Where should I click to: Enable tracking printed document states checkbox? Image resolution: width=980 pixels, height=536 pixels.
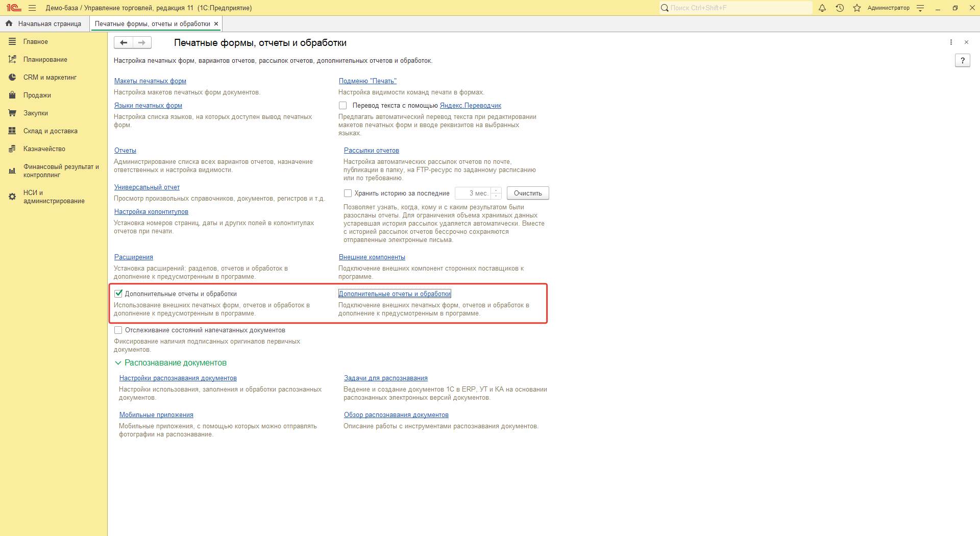click(x=118, y=330)
